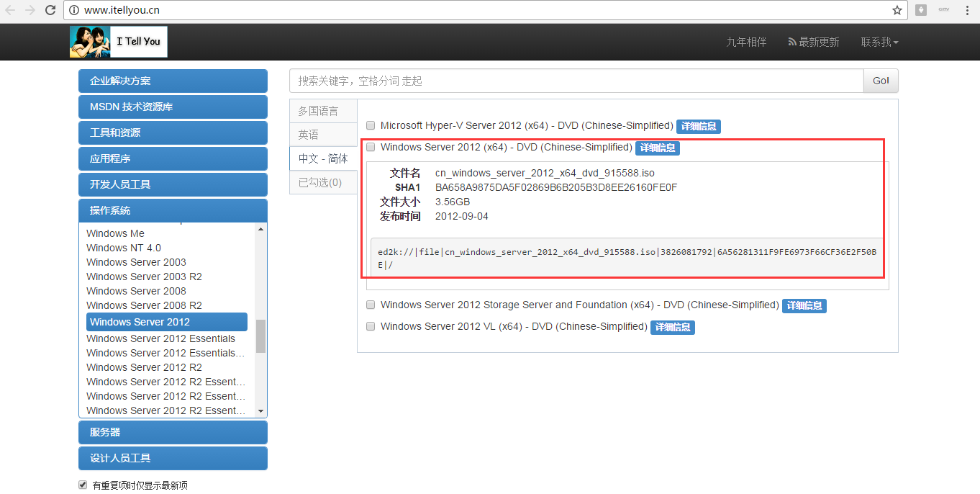
Task: Open the 最新更新 RSS link
Action: click(814, 42)
